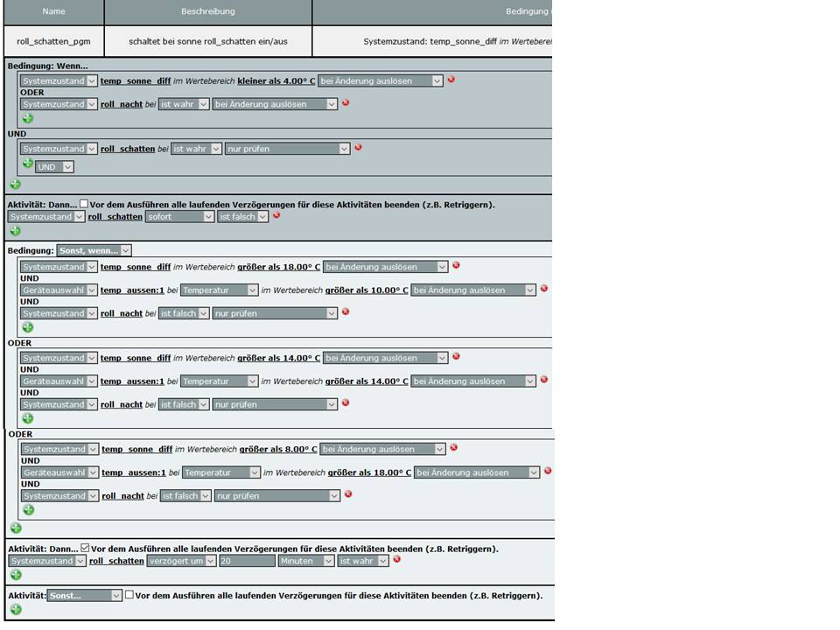Open the UND operator dropdown
Viewport: 840px width, 630px height.
click(54, 166)
